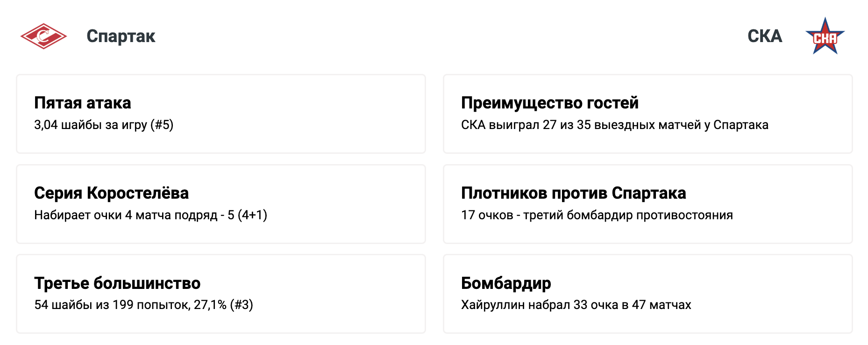Open the Спартак team name link
This screenshot has width=868, height=345.
click(121, 36)
